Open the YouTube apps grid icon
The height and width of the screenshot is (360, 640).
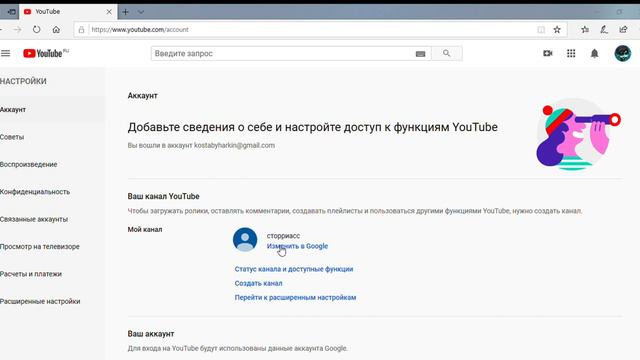[x=571, y=53]
